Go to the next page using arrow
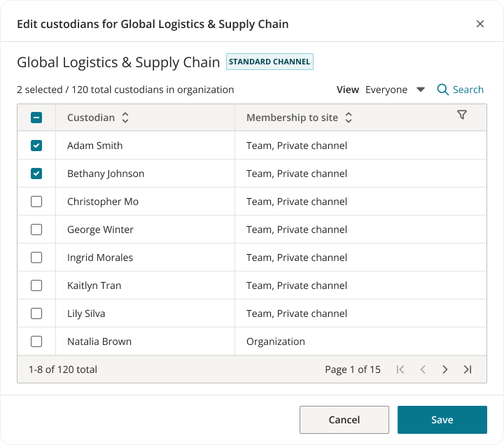 444,369
